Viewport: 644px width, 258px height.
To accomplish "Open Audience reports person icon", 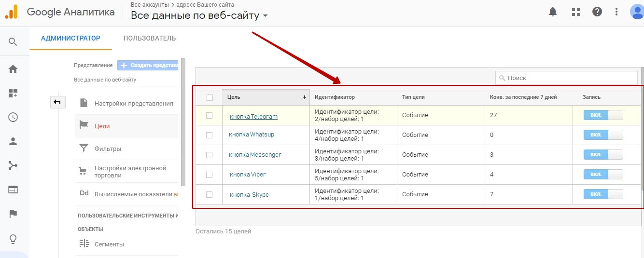I will tap(13, 141).
